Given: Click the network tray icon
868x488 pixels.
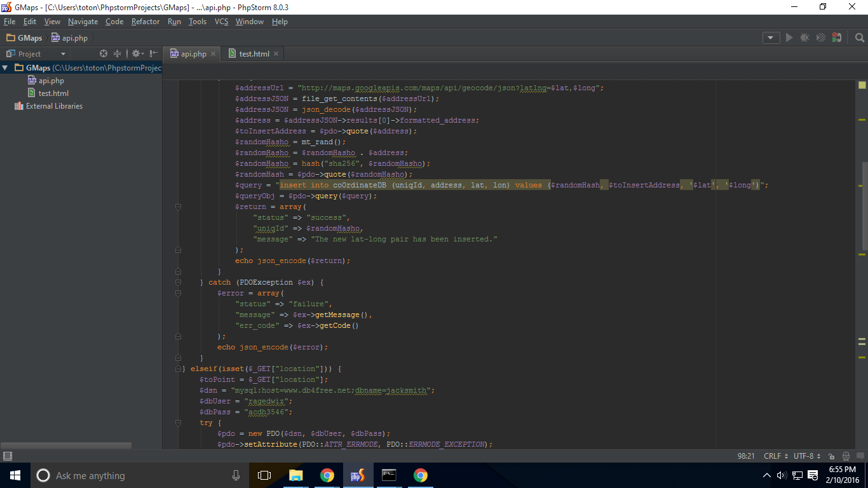Looking at the screenshot, I should pyautogui.click(x=797, y=475).
